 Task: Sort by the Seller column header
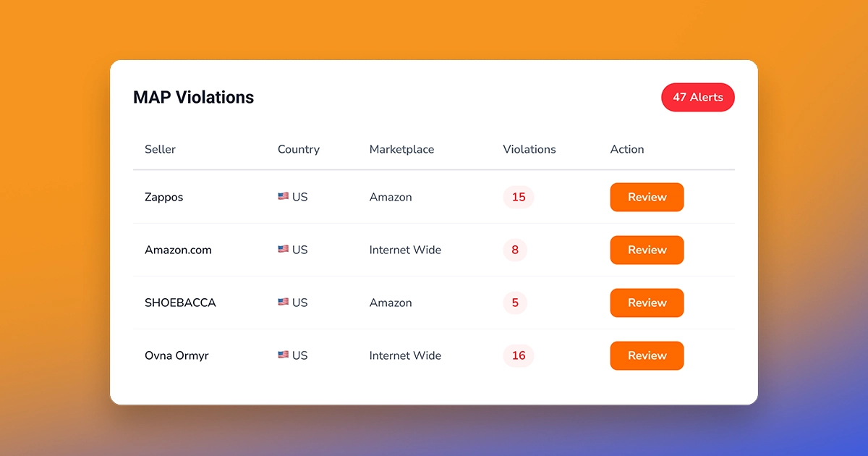160,149
